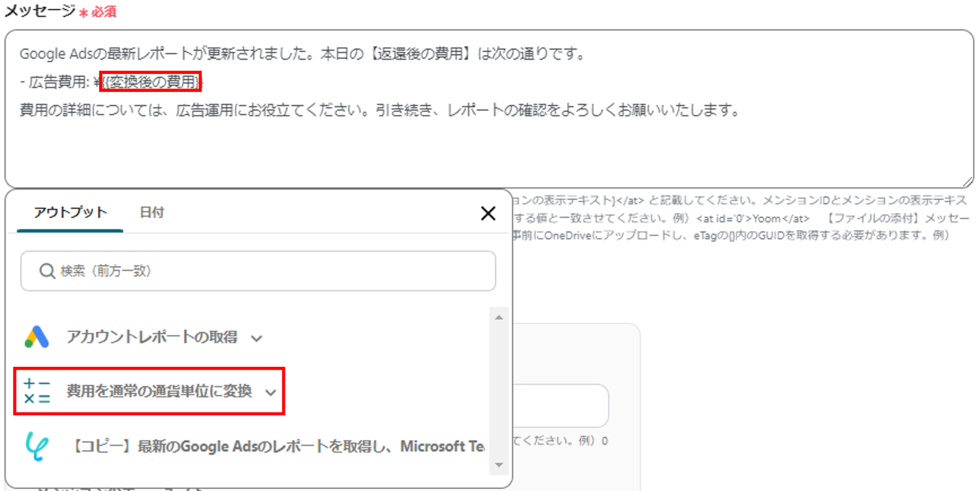Expand 費用を通常の通貨単位に変換 chevron

point(271,392)
